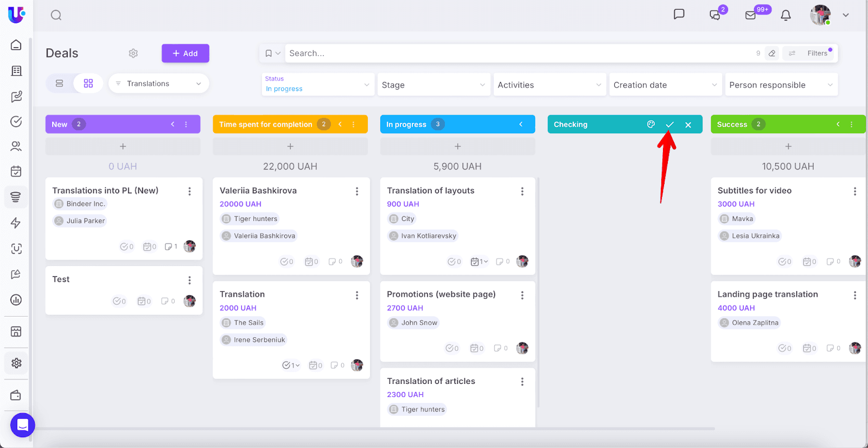Open Deals settings gear icon
868x448 pixels.
point(133,53)
